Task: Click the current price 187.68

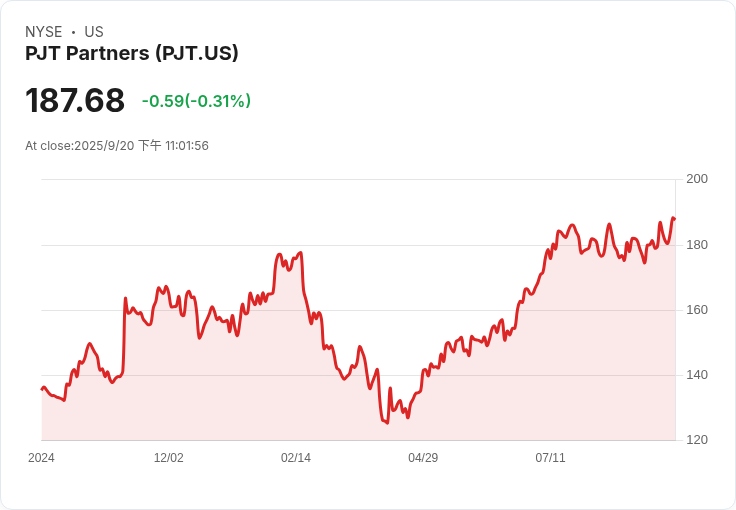Action: pyautogui.click(x=75, y=101)
